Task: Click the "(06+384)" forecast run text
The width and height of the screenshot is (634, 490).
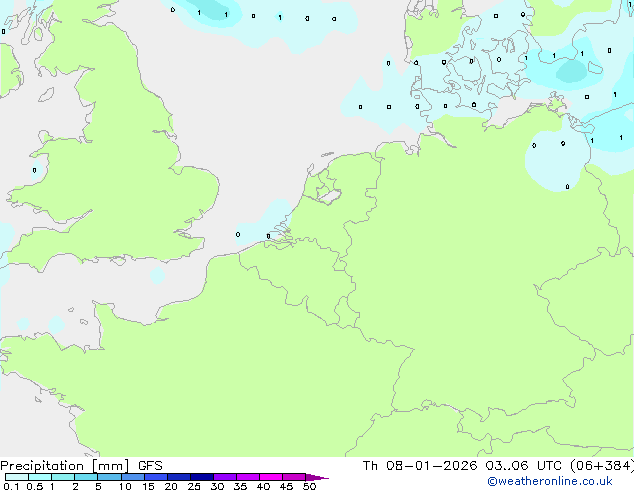Action: coord(602,466)
